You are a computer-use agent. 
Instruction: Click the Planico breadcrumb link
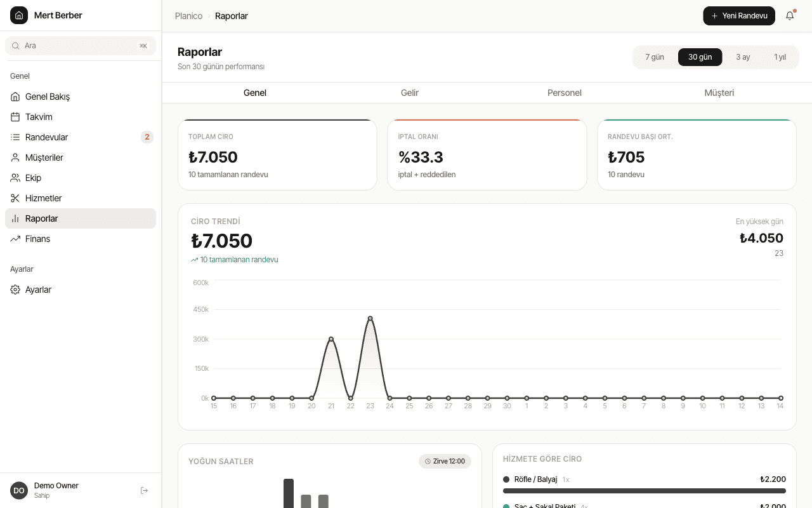(188, 16)
